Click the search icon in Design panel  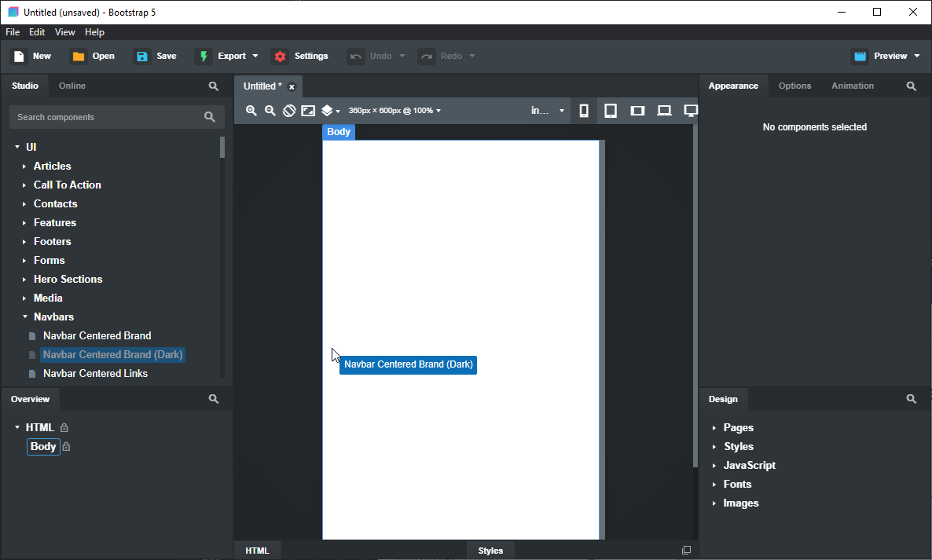click(912, 399)
